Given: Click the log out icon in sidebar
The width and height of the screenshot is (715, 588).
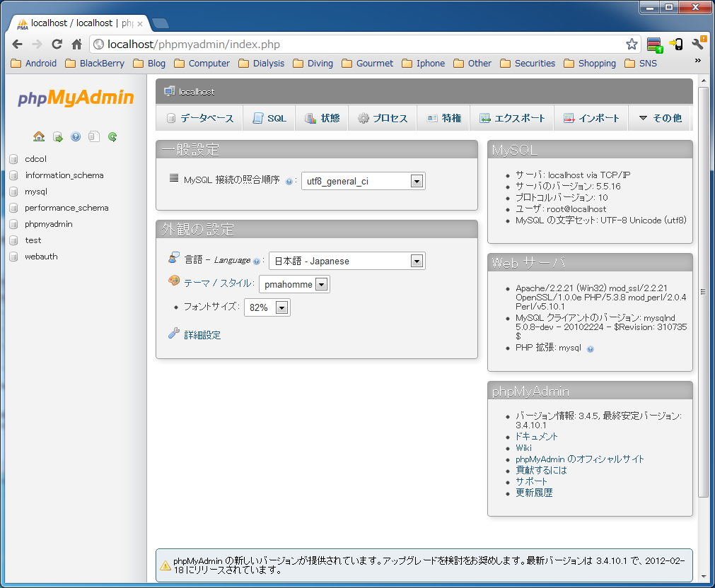Looking at the screenshot, I should [57, 136].
